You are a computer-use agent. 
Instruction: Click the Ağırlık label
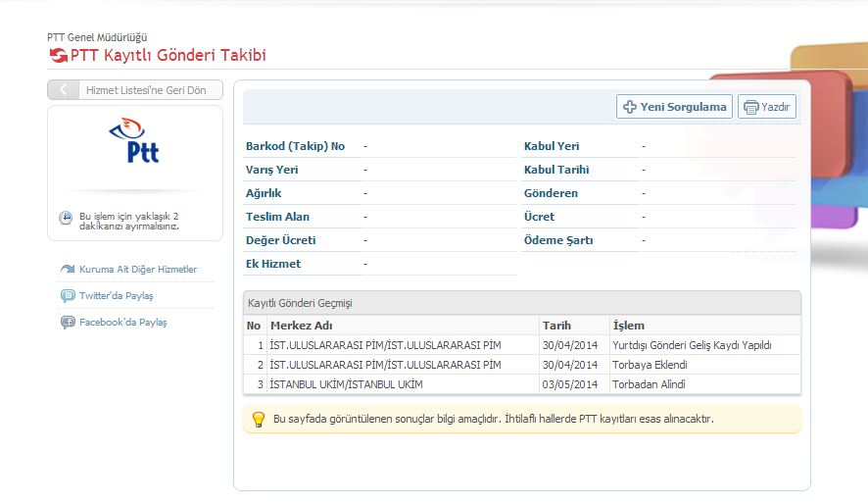pyautogui.click(x=264, y=193)
